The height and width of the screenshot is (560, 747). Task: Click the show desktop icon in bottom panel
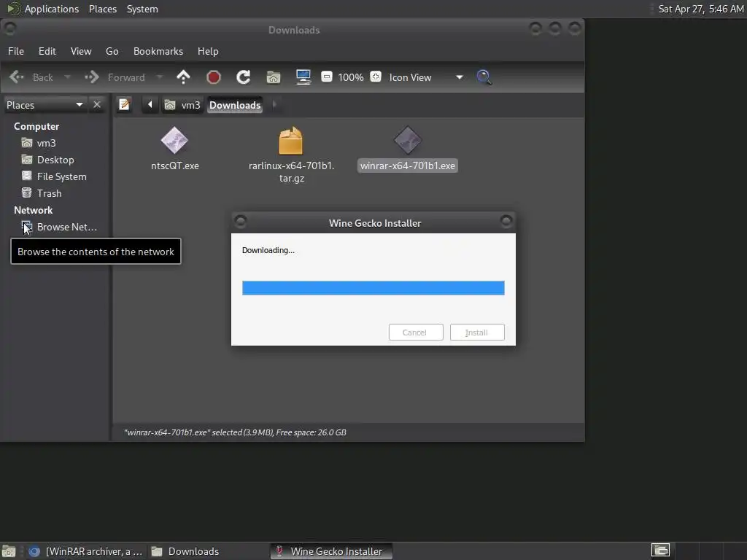(9, 551)
